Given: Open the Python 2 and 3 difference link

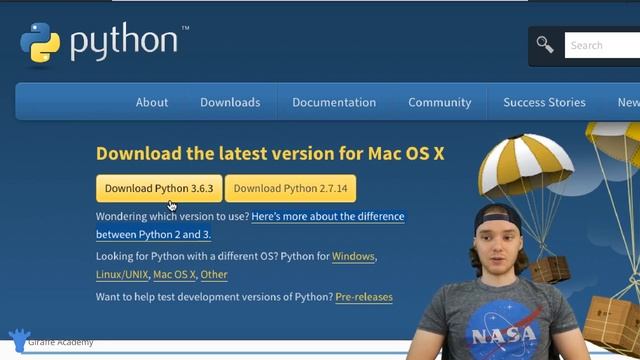Looking at the screenshot, I should (250, 225).
